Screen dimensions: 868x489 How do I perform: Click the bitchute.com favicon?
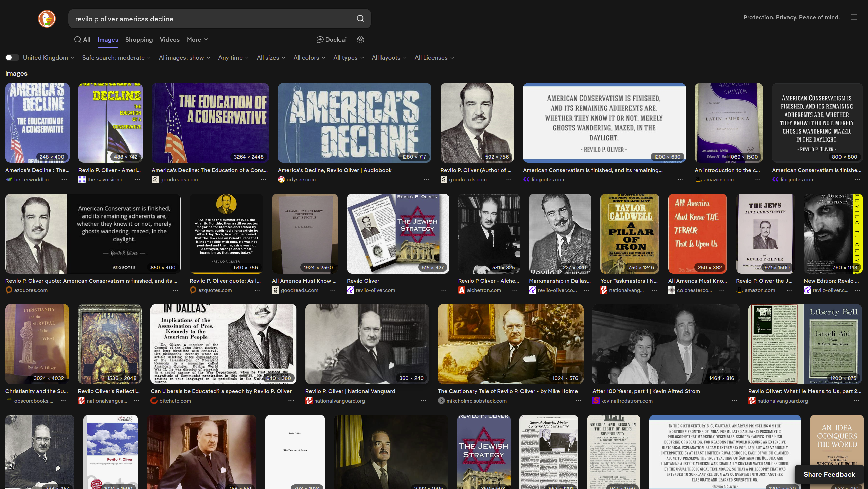(x=154, y=401)
